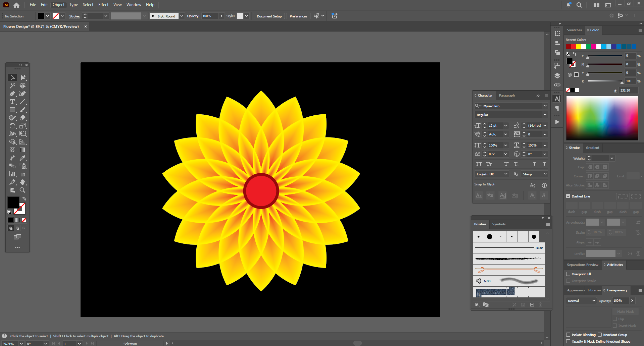Screen dimensions: 644x346
Task: Select the Magic Wand tool
Action: tap(12, 85)
